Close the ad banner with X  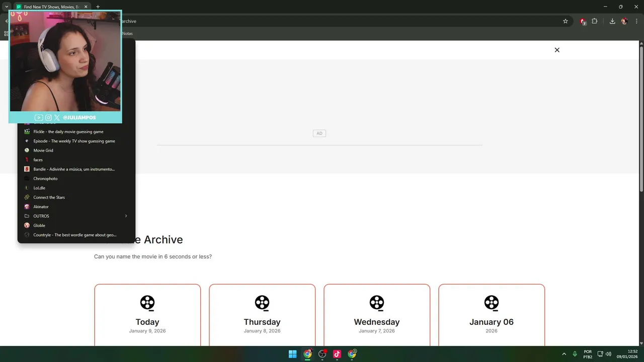(557, 50)
